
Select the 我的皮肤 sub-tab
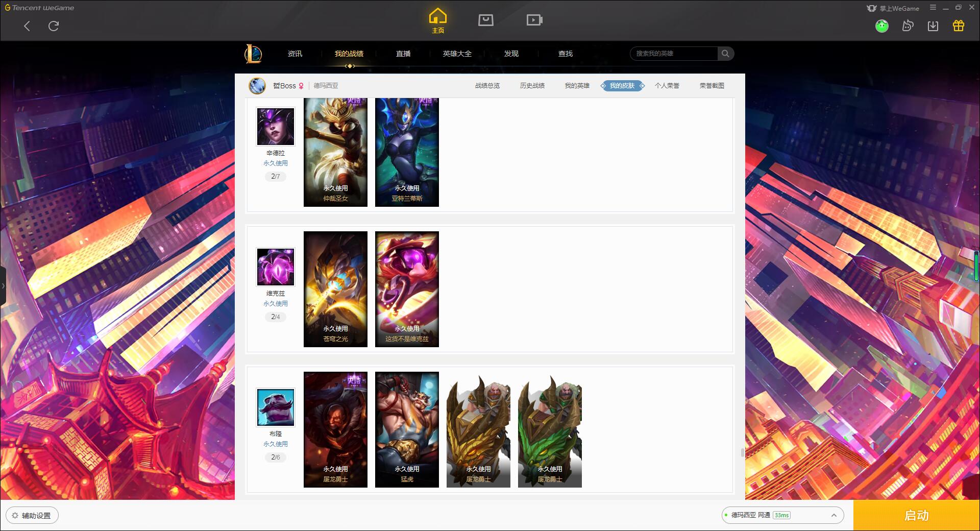622,86
